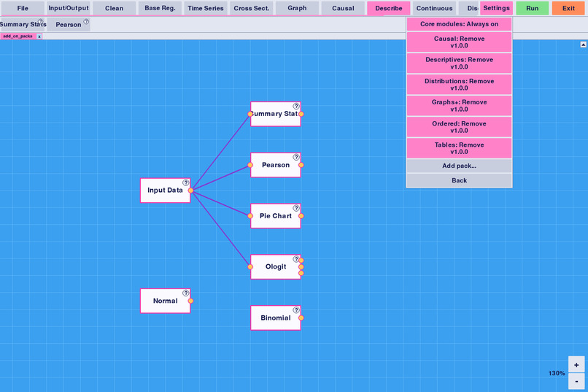Click help icon on Pearson toolbar button
This screenshot has width=588, height=392.
coord(86,21)
